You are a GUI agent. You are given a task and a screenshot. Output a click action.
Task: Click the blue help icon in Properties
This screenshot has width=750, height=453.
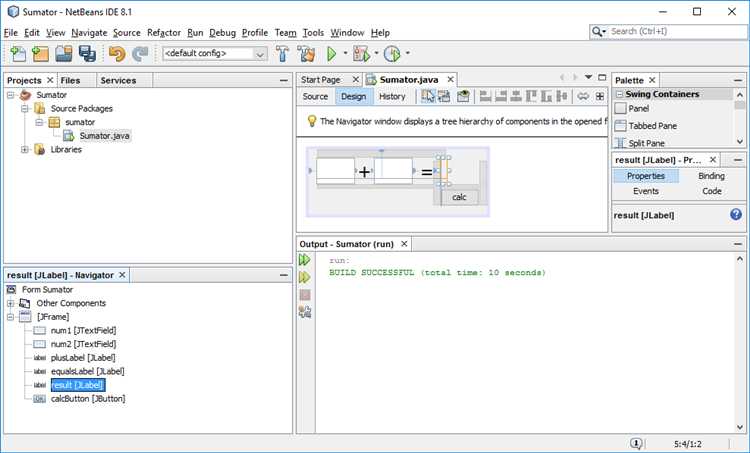[x=736, y=214]
